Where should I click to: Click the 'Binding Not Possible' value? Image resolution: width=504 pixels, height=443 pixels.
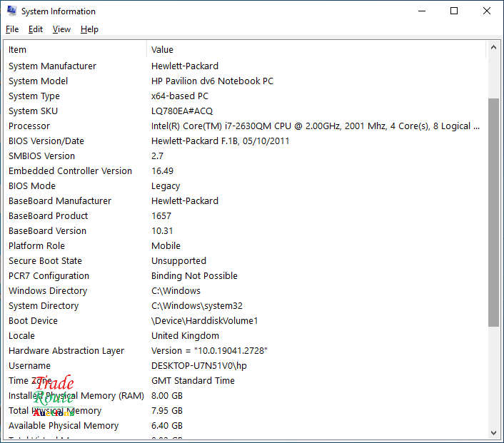pyautogui.click(x=194, y=276)
